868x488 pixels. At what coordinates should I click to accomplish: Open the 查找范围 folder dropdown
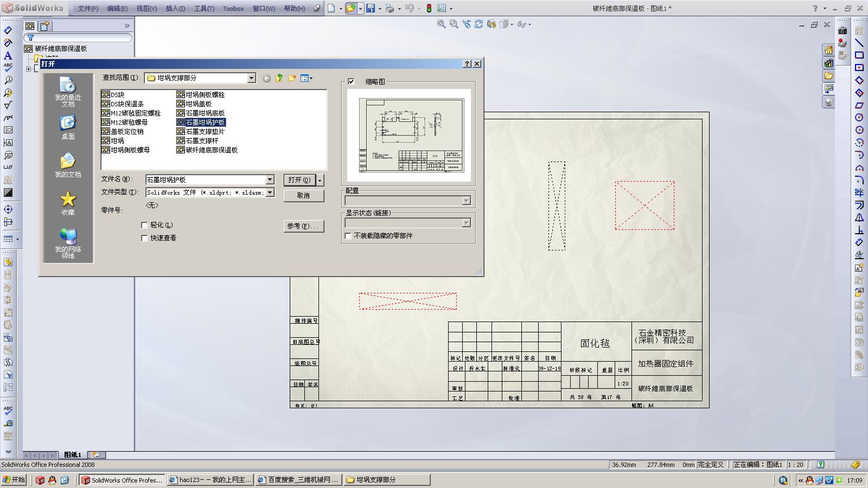pos(251,78)
